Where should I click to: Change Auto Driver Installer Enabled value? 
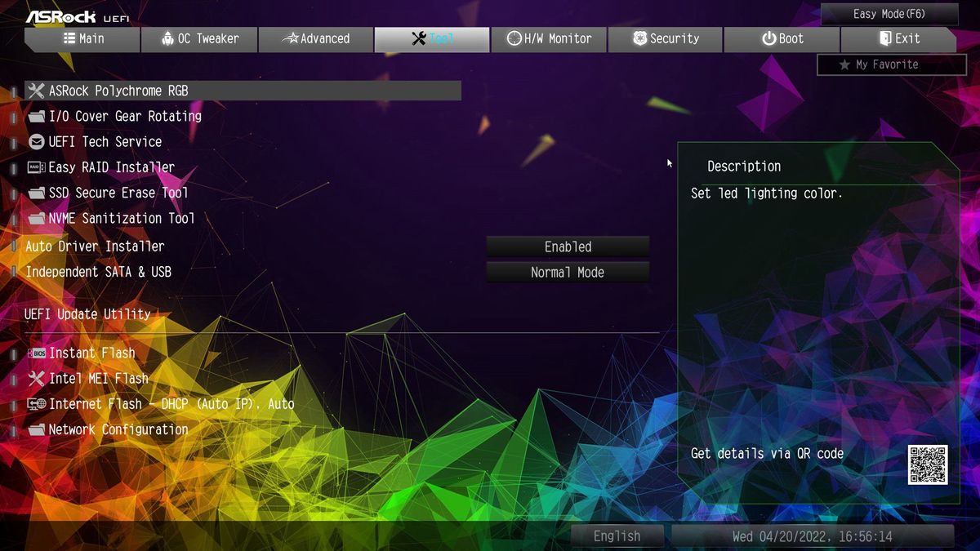point(568,247)
